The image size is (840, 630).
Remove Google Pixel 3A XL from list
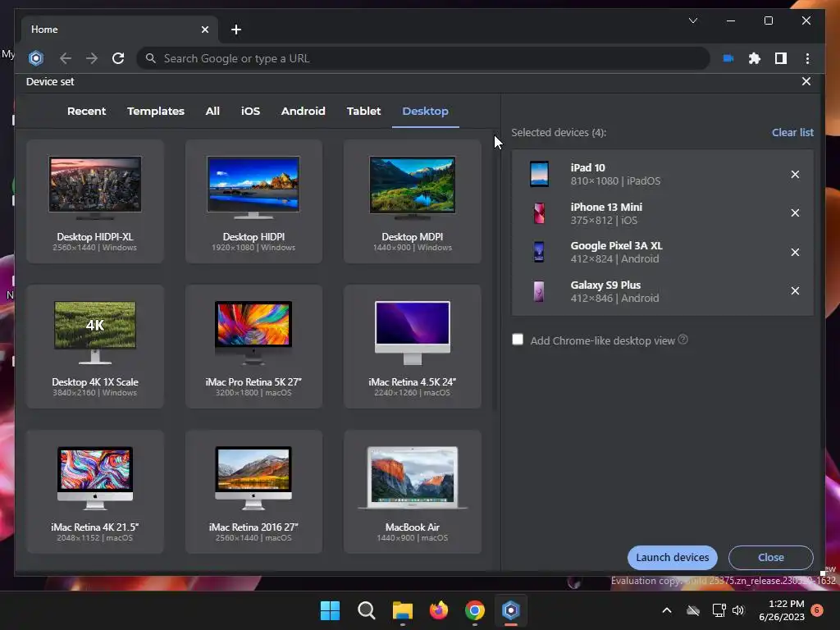795,252
